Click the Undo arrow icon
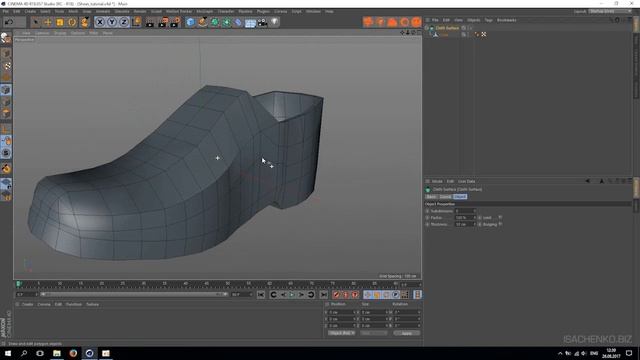Viewport: 640px width, 360px height. [9, 22]
